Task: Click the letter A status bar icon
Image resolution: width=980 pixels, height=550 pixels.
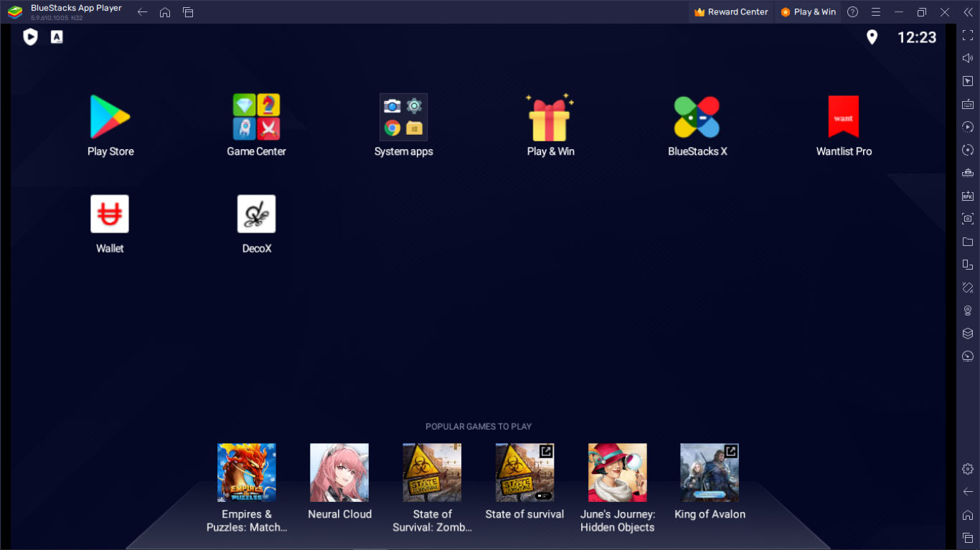Action: click(57, 37)
